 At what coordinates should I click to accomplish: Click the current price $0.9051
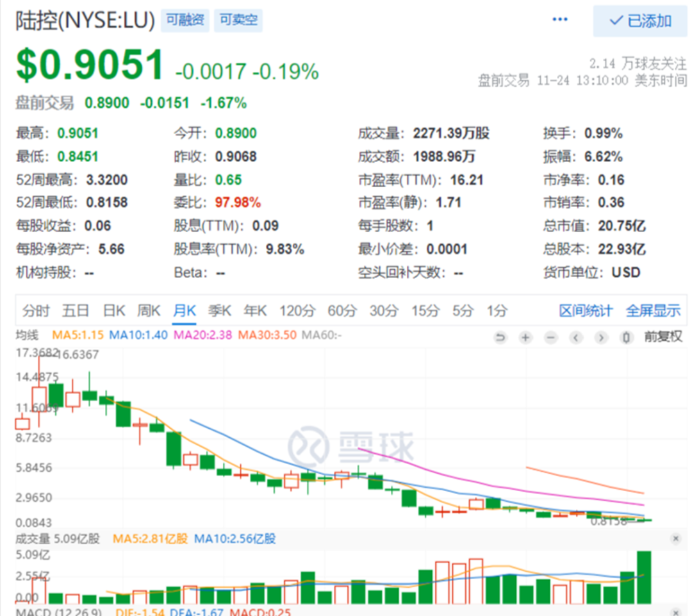click(x=90, y=65)
